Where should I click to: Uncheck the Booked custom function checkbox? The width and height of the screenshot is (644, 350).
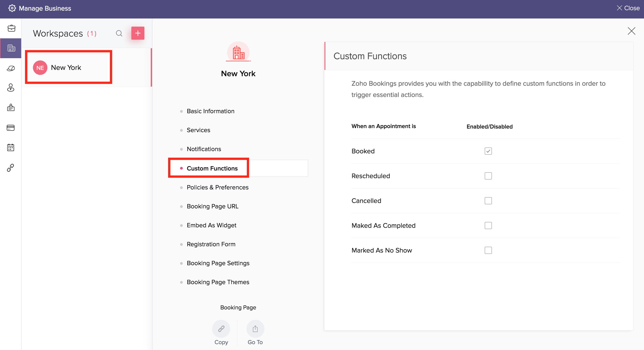pos(488,151)
